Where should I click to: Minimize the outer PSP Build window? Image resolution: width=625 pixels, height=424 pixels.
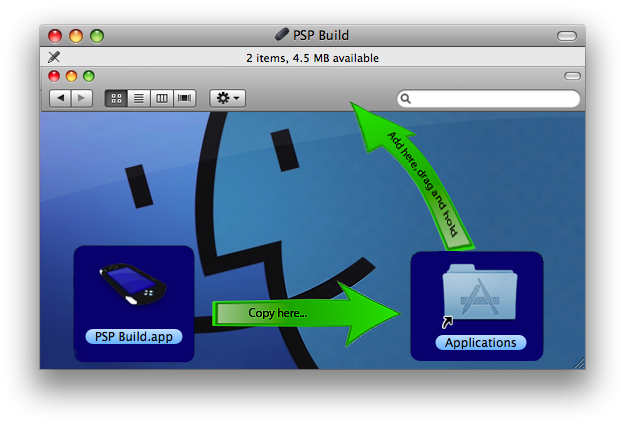(x=76, y=36)
